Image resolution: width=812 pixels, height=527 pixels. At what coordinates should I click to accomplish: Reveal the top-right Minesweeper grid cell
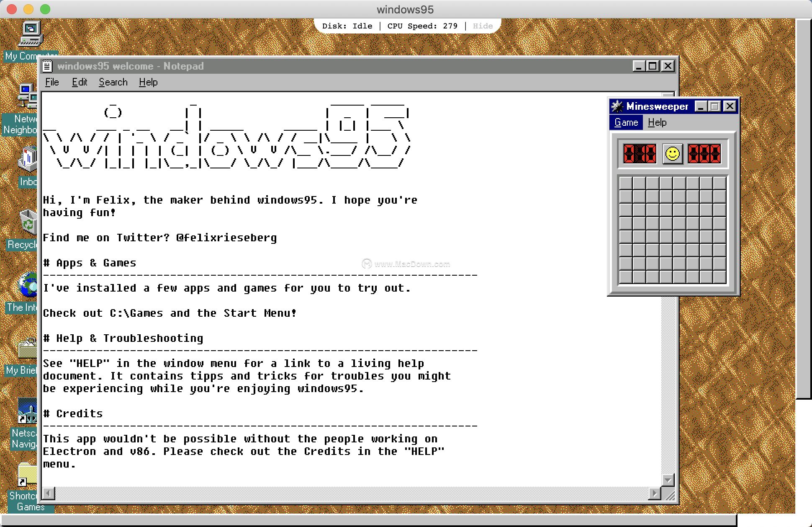[x=719, y=183]
